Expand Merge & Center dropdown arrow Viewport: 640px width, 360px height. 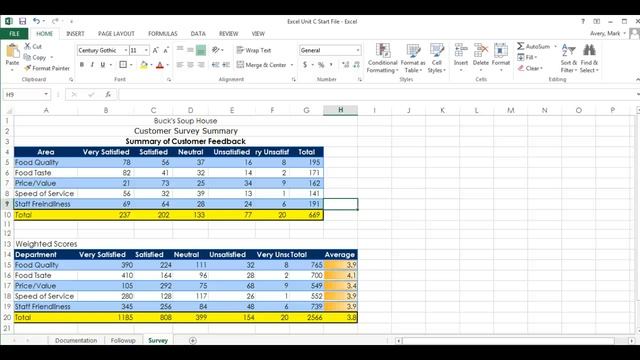[x=292, y=64]
